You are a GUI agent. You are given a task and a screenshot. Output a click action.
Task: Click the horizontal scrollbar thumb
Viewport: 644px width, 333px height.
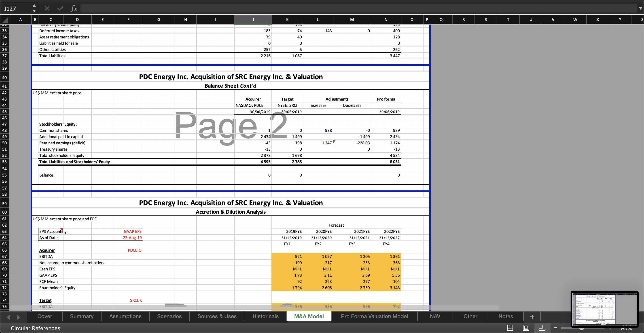(x=254, y=307)
